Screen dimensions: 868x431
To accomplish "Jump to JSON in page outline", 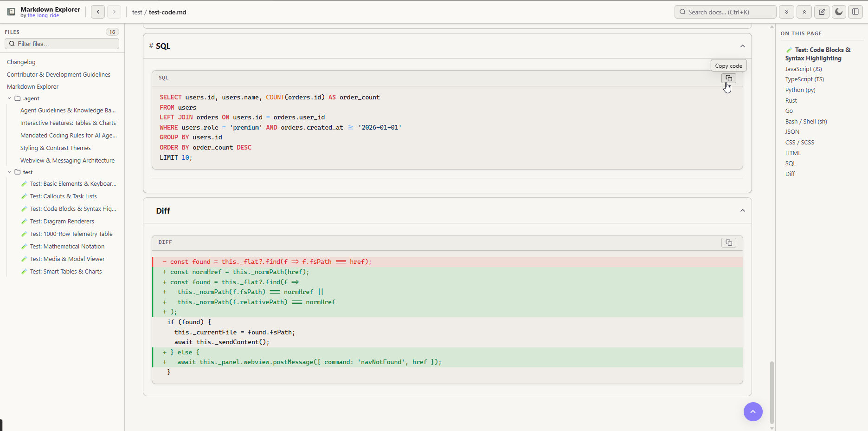I will (x=792, y=132).
